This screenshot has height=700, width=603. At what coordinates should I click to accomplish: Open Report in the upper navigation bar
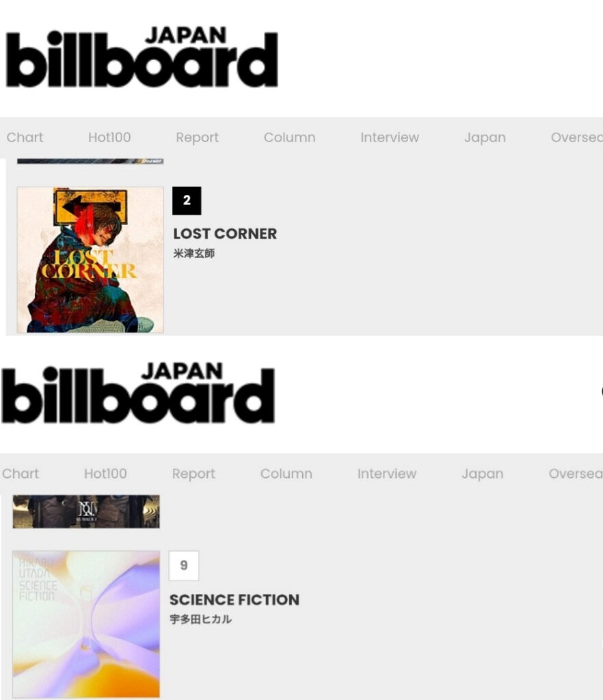[197, 137]
